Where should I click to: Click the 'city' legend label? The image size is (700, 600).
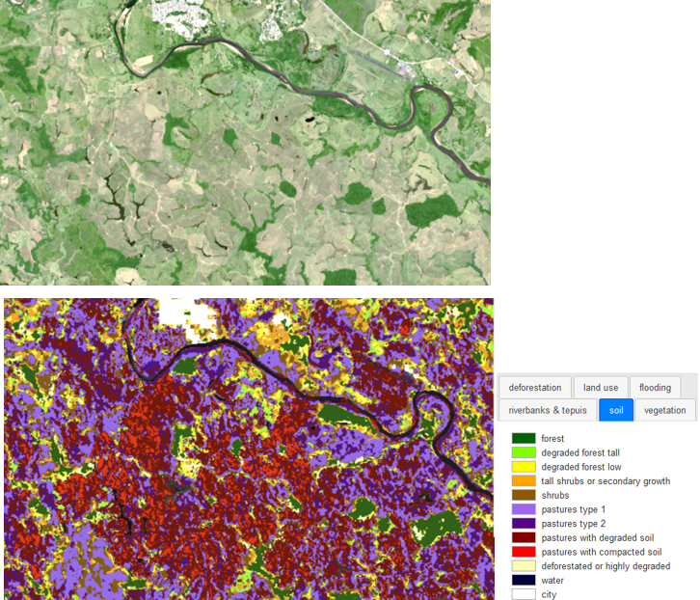click(549, 594)
